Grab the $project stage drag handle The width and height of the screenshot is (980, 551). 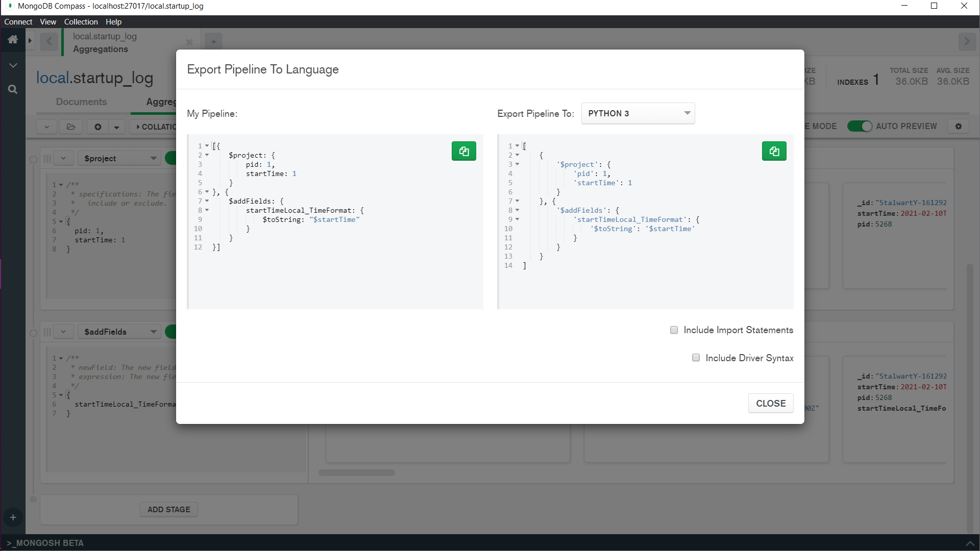(x=47, y=159)
